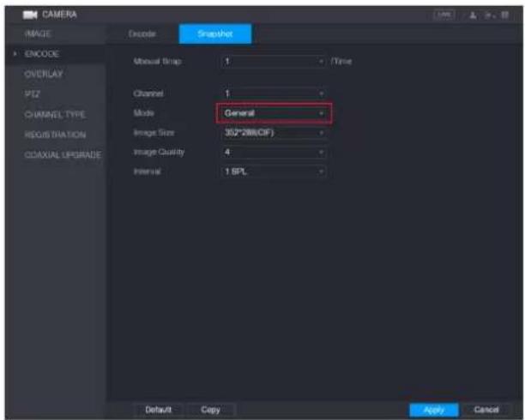Screen dimensions: 525x420
Task: Expand the Channel dropdown
Action: click(x=273, y=93)
